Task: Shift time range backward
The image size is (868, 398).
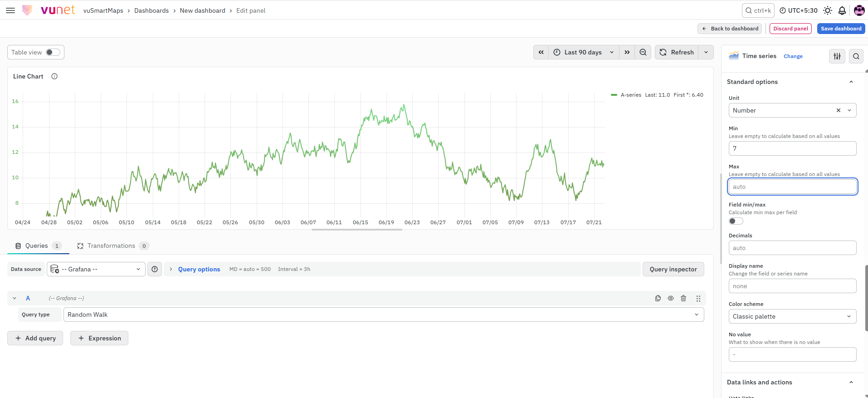Action: pos(541,52)
